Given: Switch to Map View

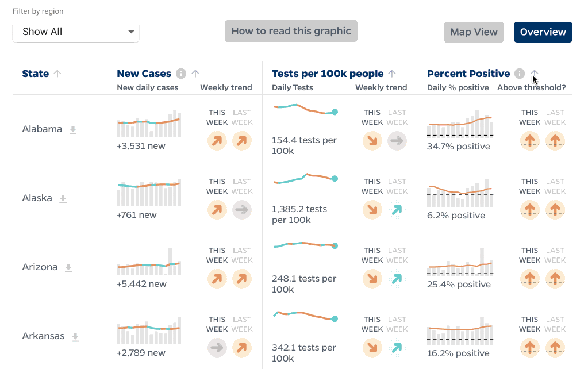Looking at the screenshot, I should 474,32.
